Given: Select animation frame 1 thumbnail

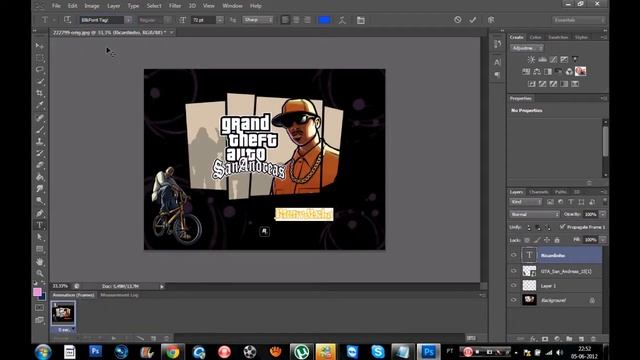Looking at the screenshot, I should tap(63, 313).
